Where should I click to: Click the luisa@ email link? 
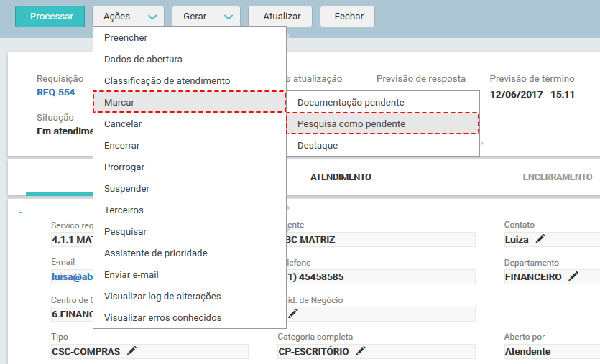point(73,277)
